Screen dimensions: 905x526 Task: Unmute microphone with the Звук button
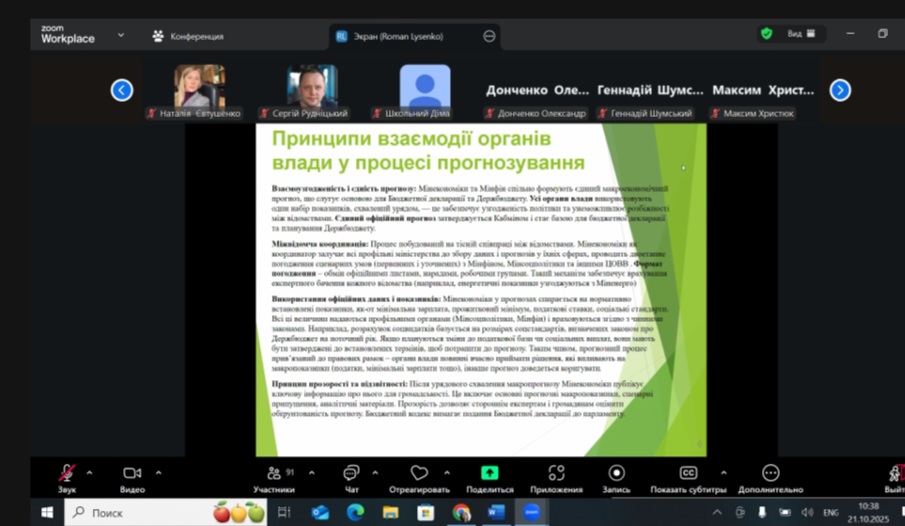point(67,474)
